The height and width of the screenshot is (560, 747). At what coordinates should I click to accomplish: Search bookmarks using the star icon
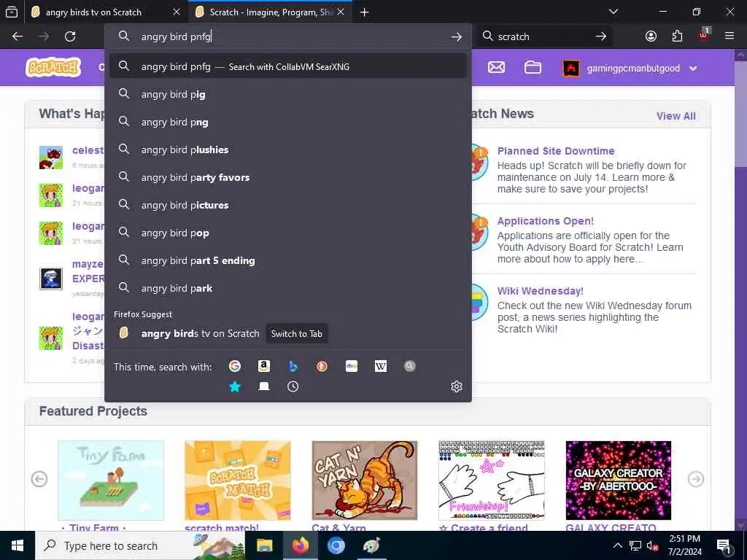point(234,386)
